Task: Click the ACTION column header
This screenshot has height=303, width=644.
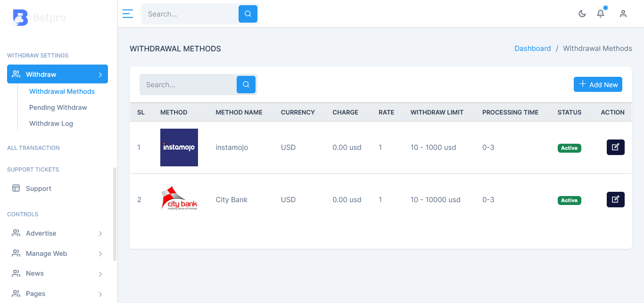Action: (x=612, y=112)
